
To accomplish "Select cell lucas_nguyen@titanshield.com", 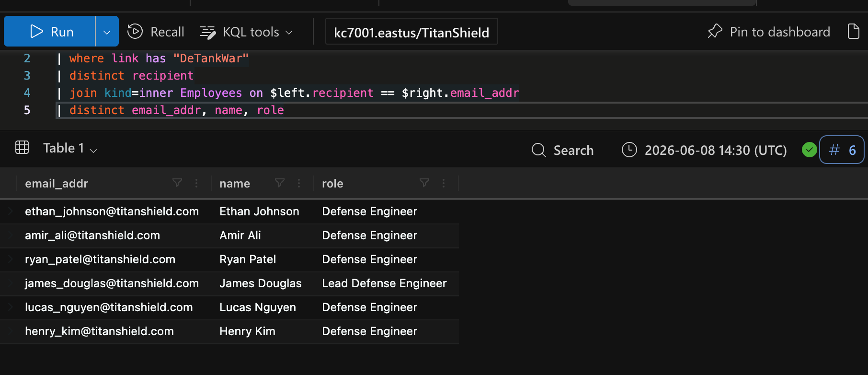I will point(109,307).
